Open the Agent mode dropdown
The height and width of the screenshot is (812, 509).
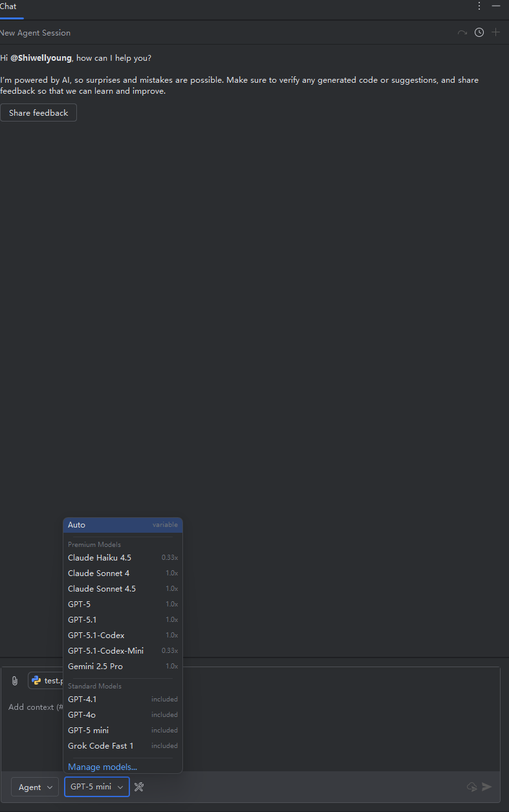[x=35, y=787]
